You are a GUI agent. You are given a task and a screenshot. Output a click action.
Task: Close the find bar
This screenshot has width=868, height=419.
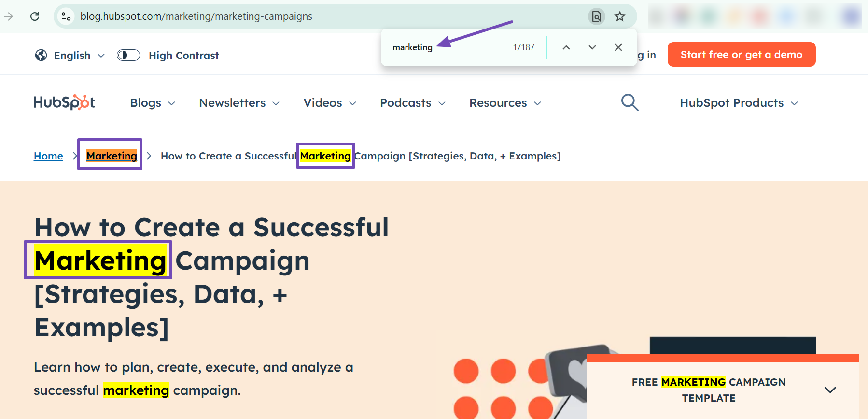(x=618, y=47)
